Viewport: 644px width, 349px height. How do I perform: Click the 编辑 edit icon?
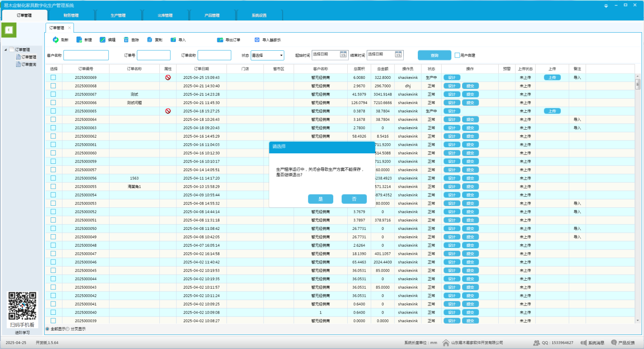103,40
